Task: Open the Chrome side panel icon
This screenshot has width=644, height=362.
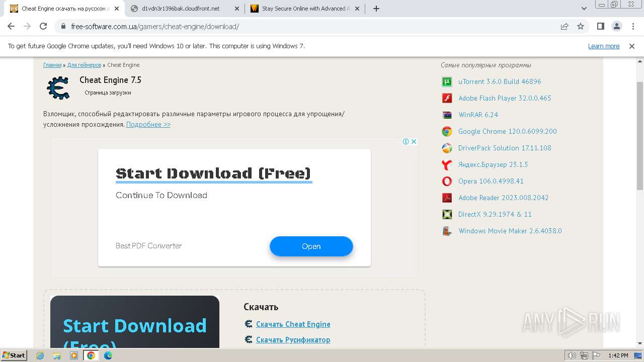Action: [x=600, y=26]
